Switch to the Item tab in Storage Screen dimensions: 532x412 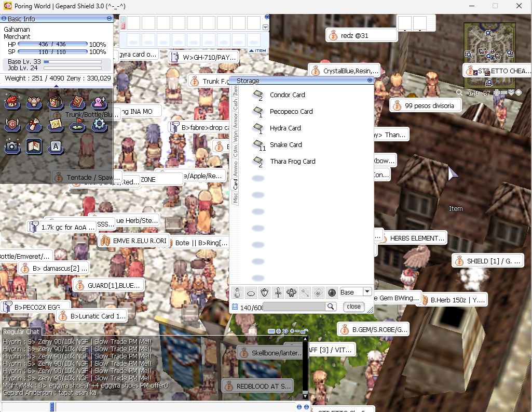click(235, 91)
